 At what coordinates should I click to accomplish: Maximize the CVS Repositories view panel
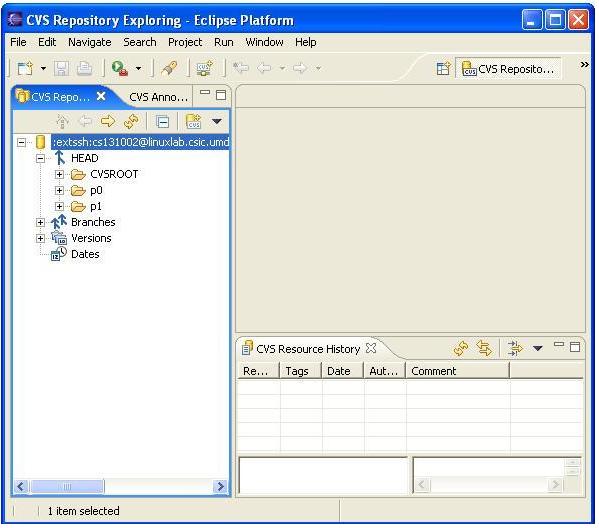pyautogui.click(x=221, y=95)
